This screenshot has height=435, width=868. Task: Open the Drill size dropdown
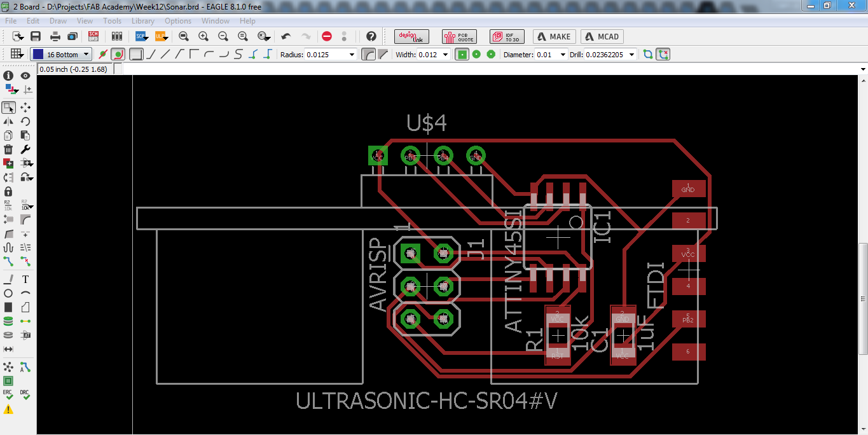coord(631,55)
